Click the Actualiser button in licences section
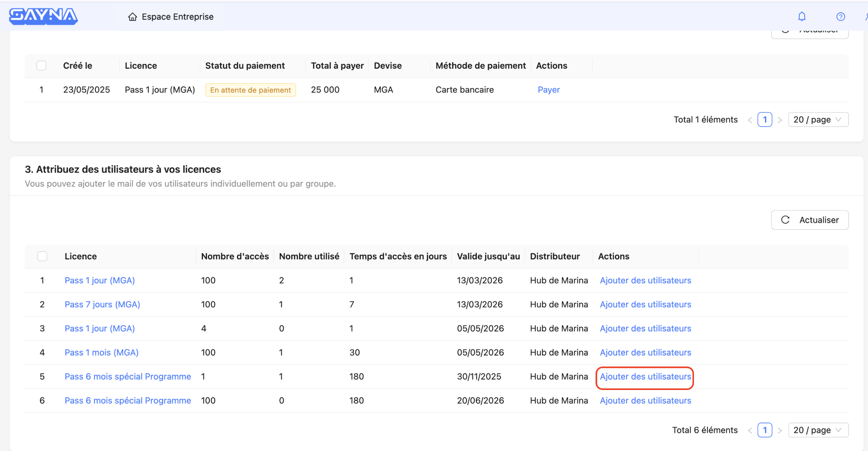 [809, 220]
